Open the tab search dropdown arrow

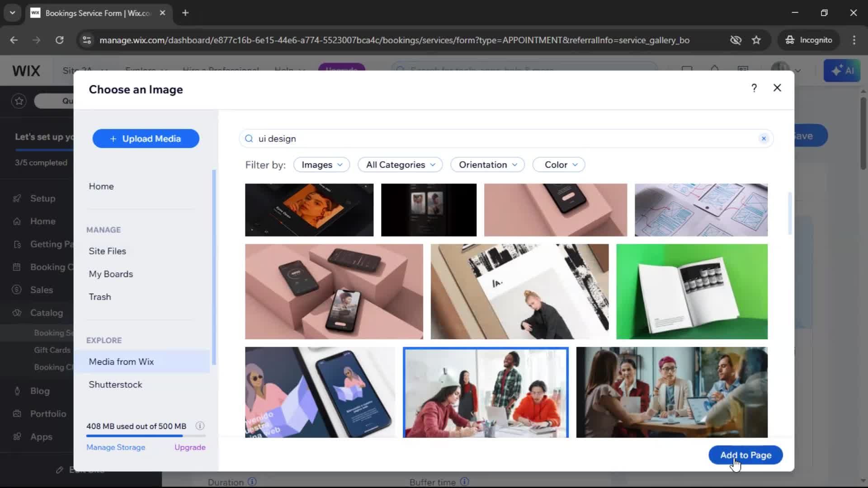[x=13, y=13]
